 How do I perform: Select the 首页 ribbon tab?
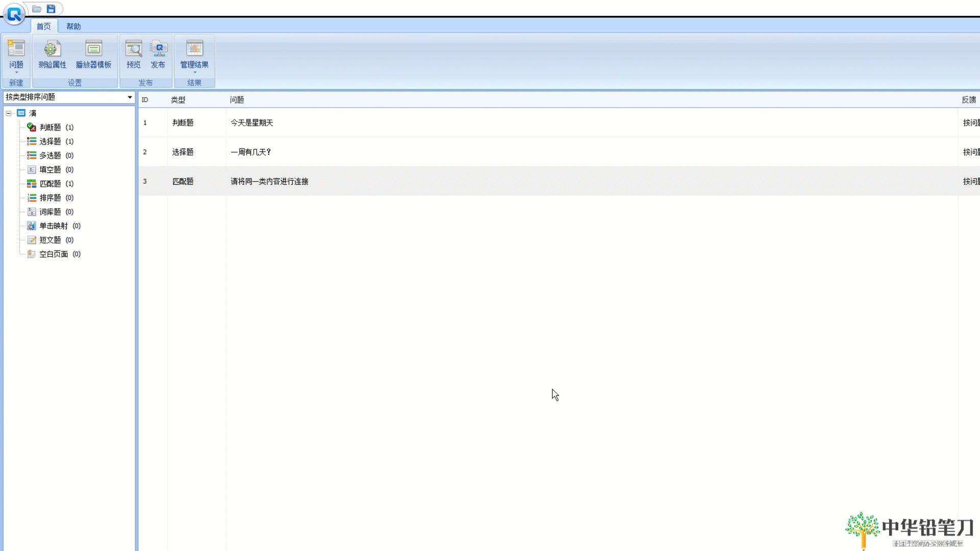[x=44, y=27]
